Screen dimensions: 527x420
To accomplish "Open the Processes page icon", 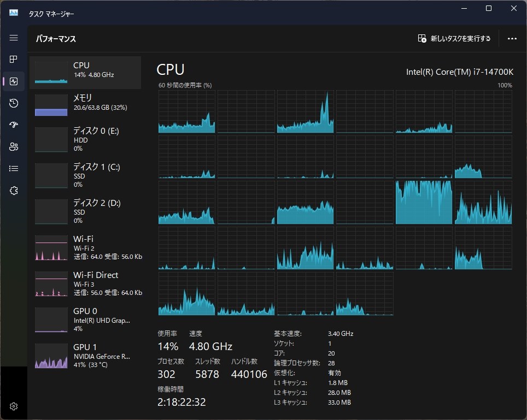I will pos(14,60).
